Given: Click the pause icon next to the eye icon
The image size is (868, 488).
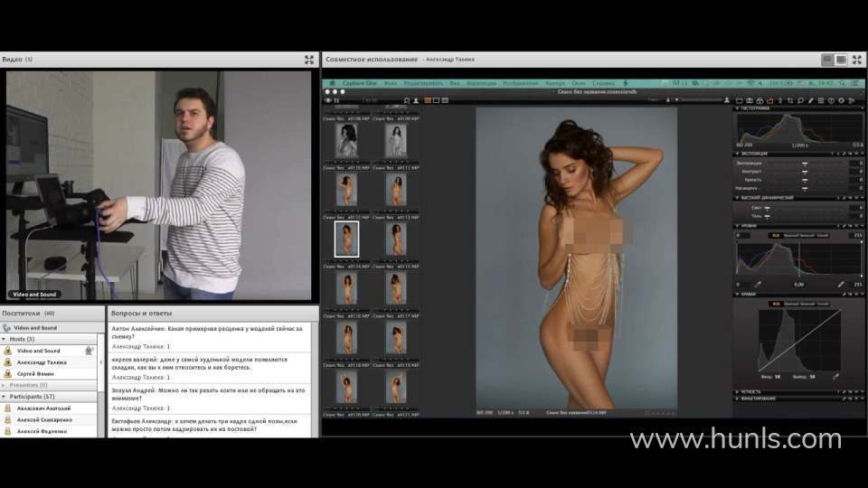Looking at the screenshot, I should [336, 100].
